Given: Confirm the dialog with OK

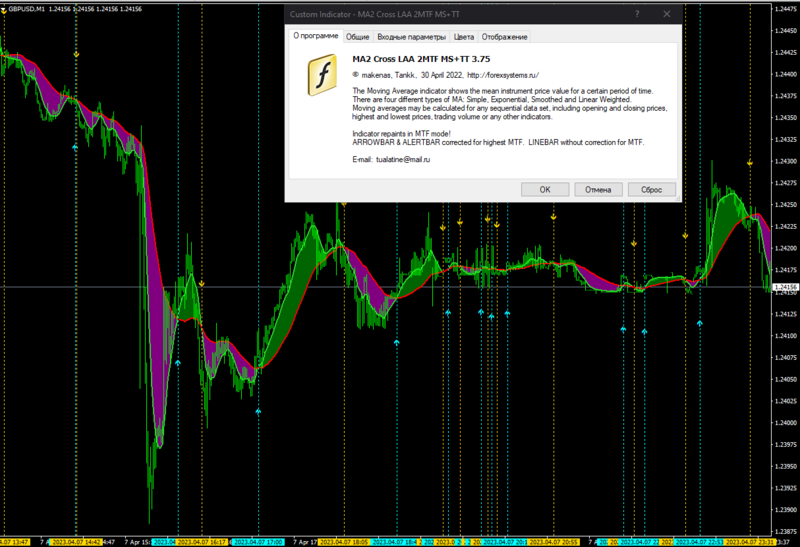Looking at the screenshot, I should click(545, 189).
